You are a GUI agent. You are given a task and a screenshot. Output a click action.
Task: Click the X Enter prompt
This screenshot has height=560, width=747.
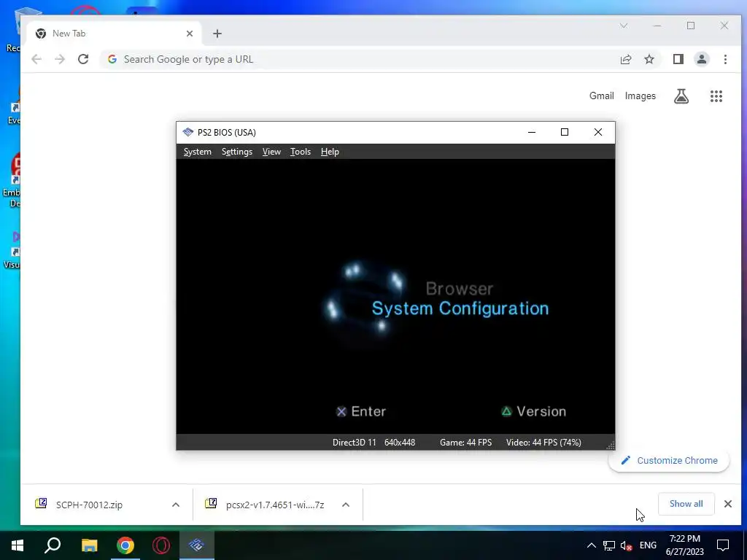click(x=361, y=411)
